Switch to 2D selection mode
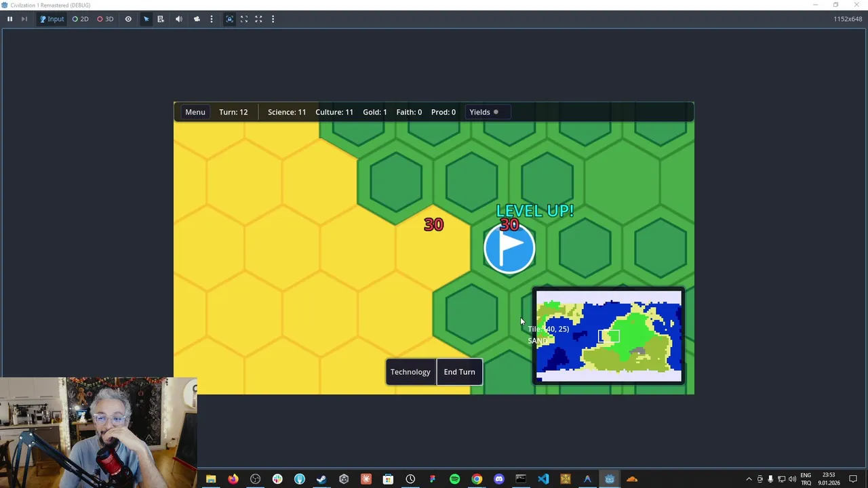 [x=80, y=19]
